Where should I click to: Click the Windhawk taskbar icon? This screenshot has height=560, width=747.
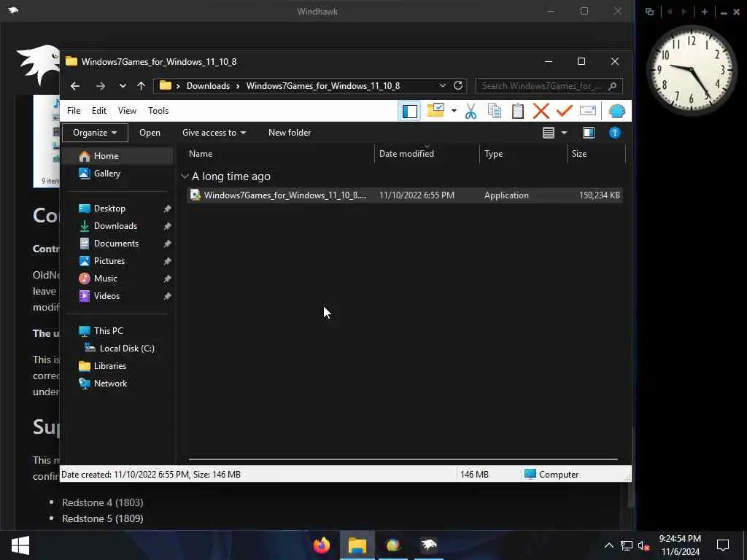[x=429, y=545]
